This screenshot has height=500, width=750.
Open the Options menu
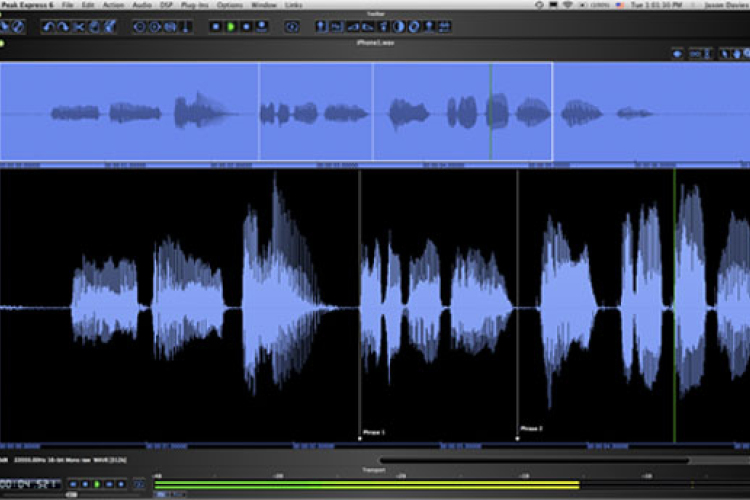coord(229,5)
